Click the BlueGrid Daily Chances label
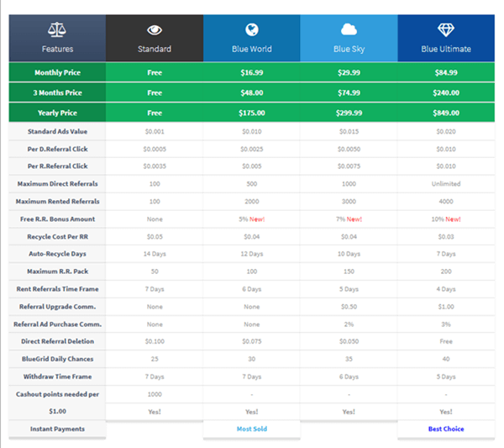Viewport: 504px width, 448px height. [x=57, y=360]
